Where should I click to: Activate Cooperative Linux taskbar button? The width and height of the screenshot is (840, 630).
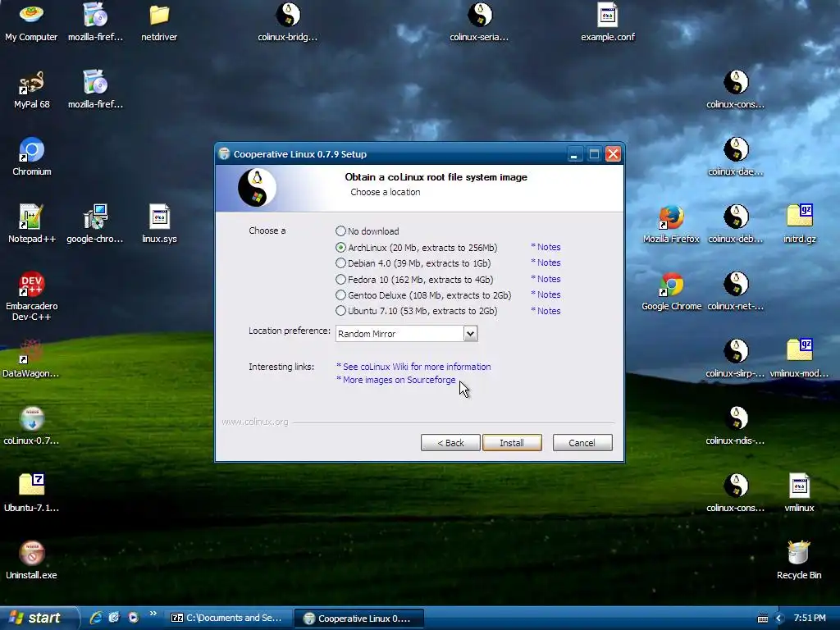tap(359, 619)
